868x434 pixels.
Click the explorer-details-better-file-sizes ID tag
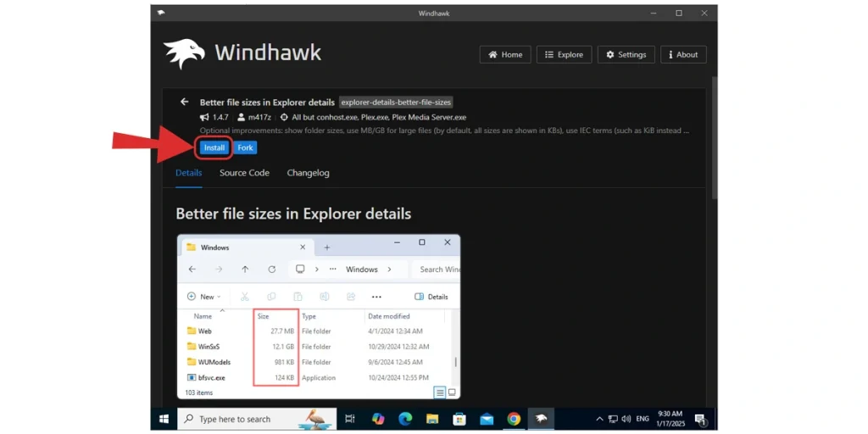pyautogui.click(x=397, y=103)
